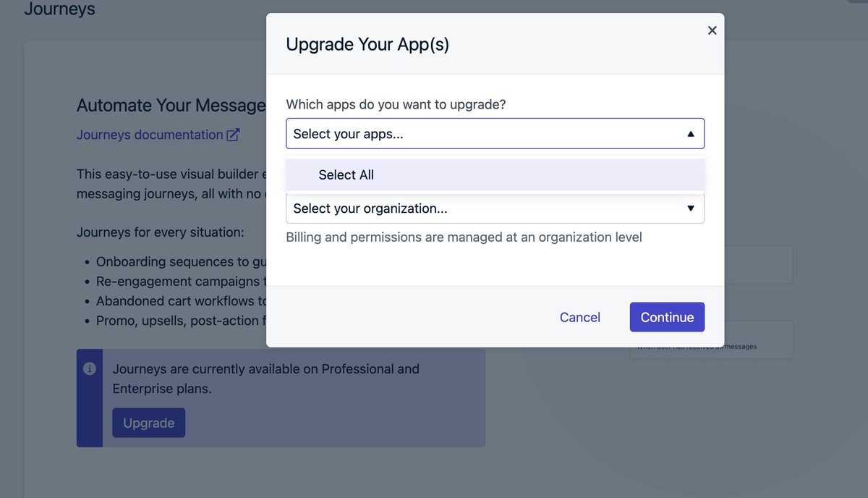Click the Automate Your Messages heading
This screenshot has width=868, height=498.
(171, 106)
